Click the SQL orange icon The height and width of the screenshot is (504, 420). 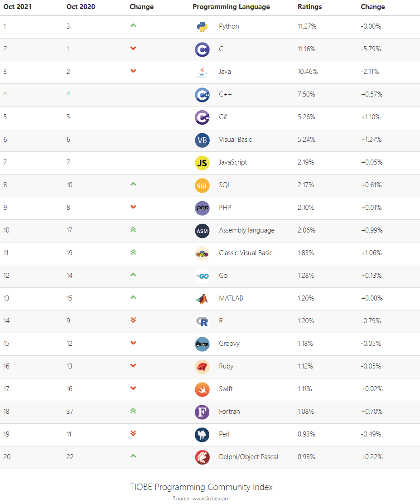202,185
